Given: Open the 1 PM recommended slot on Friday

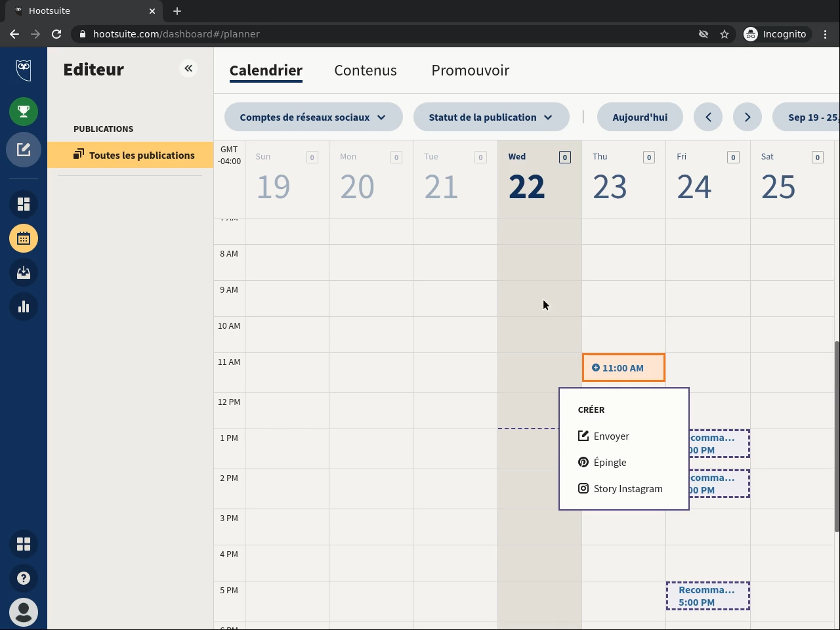Looking at the screenshot, I should coord(719,444).
